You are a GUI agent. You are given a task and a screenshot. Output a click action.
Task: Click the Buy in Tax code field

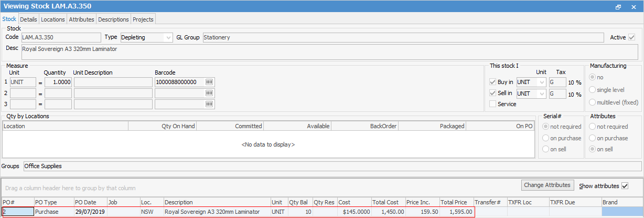coord(557,82)
